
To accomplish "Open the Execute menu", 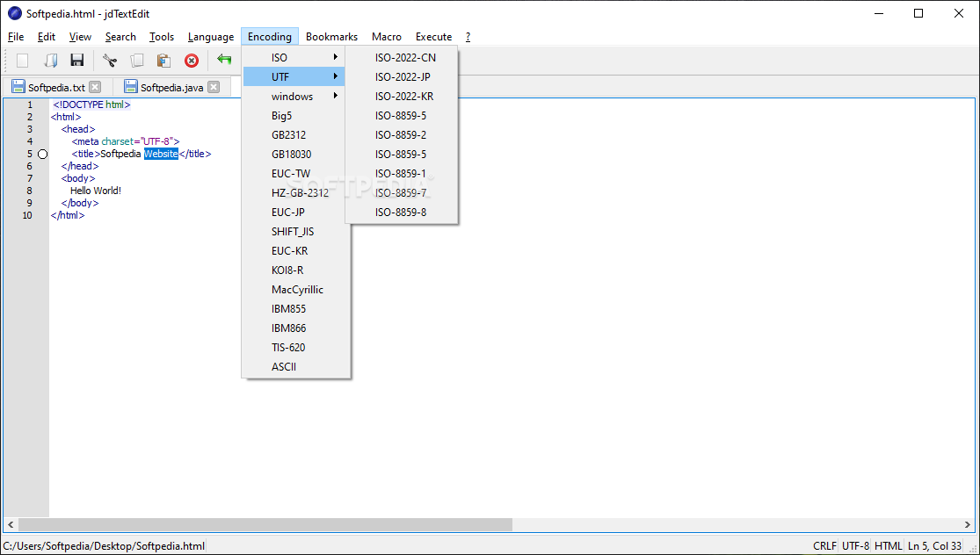I will pyautogui.click(x=434, y=37).
